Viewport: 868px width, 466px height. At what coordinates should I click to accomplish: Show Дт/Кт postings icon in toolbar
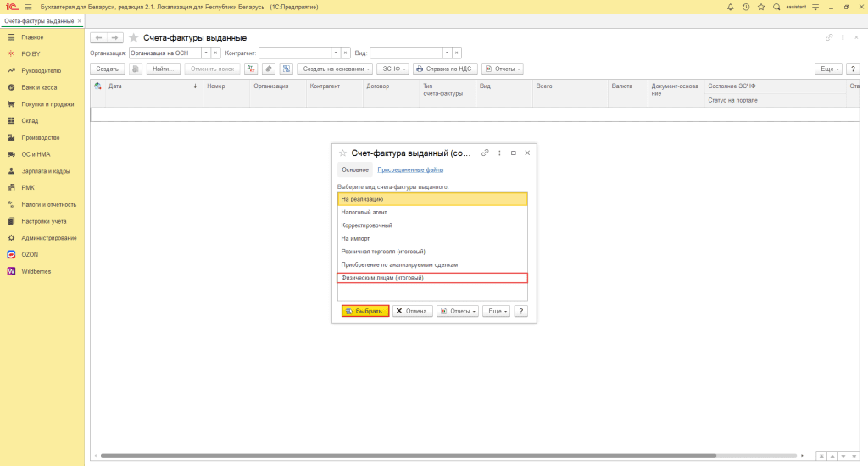coord(251,69)
